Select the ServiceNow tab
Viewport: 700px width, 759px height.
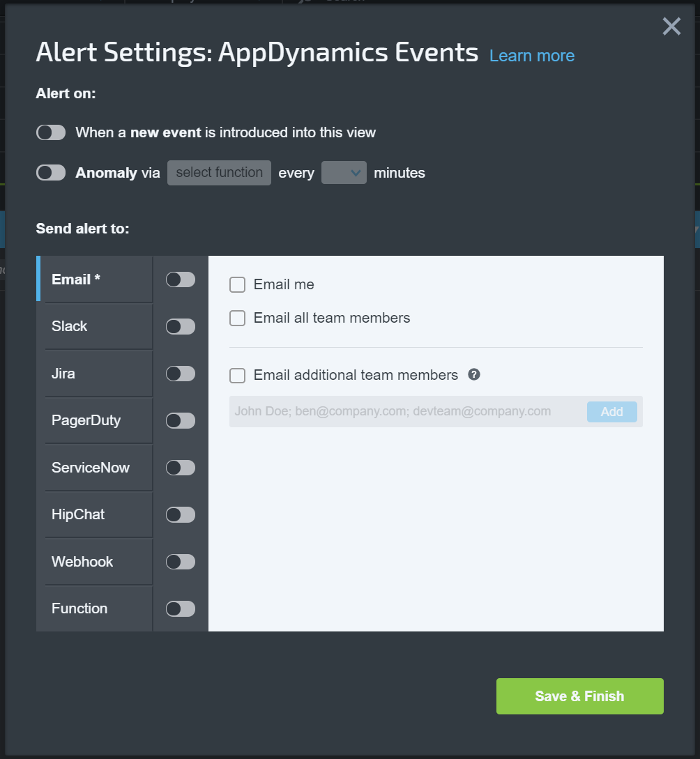(99, 467)
